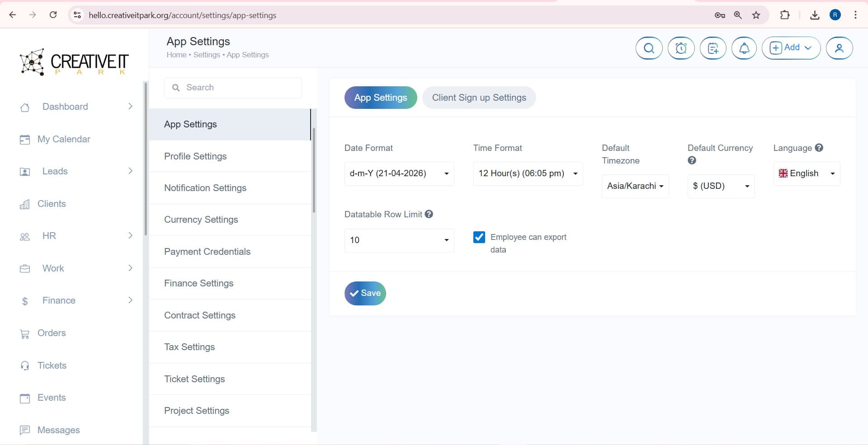
Task: Open the Language dropdown
Action: 807,173
